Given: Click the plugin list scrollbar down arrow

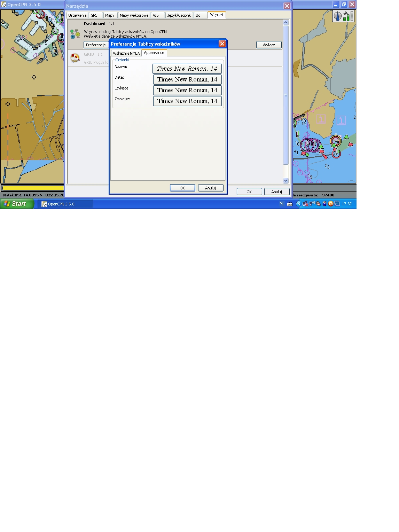Looking at the screenshot, I should click(x=286, y=180).
